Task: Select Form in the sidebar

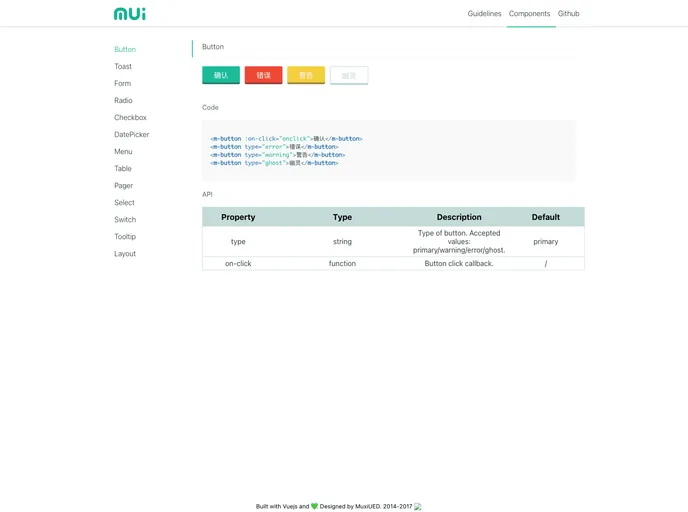Action: [x=122, y=83]
